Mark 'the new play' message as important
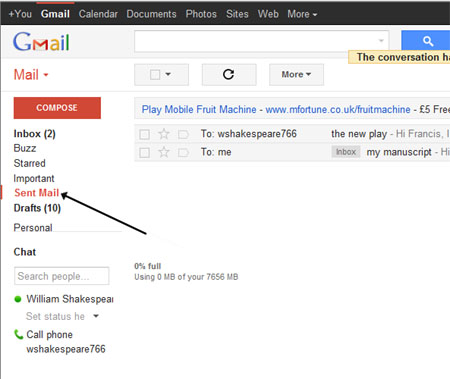The width and height of the screenshot is (450, 379). pyautogui.click(x=183, y=134)
